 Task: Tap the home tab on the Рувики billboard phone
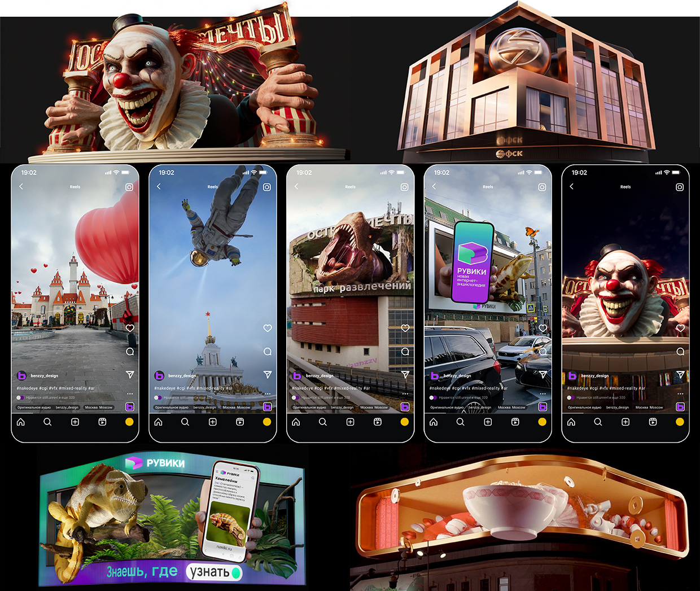click(434, 422)
